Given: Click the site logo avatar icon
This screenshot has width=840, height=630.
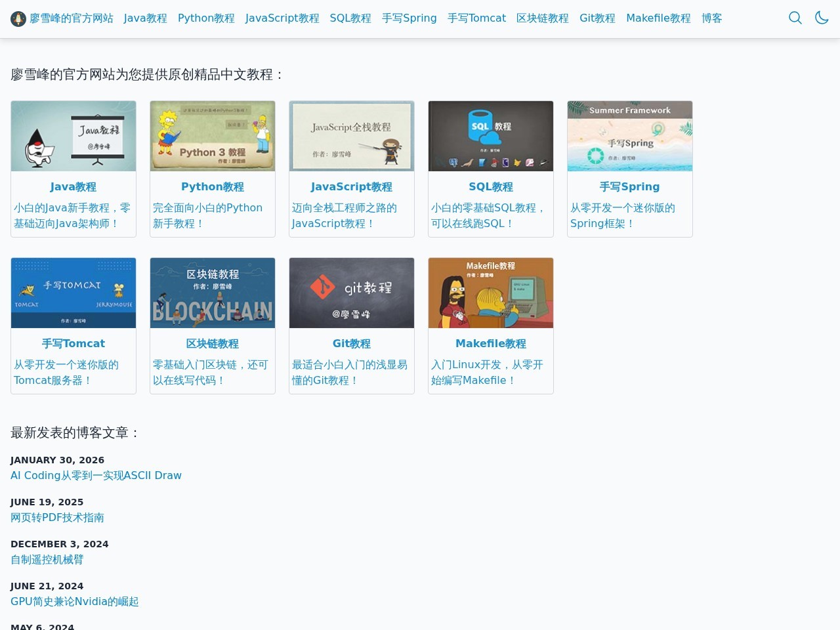Looking at the screenshot, I should [18, 18].
